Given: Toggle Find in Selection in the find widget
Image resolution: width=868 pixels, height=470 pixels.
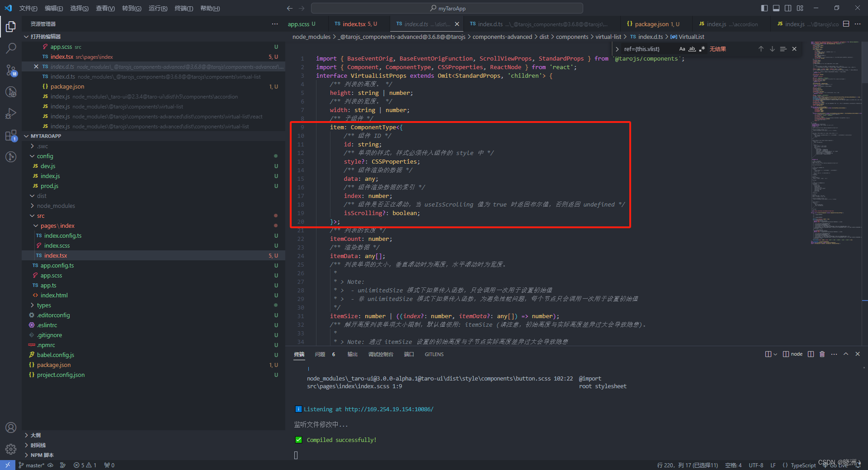Looking at the screenshot, I should click(x=783, y=49).
